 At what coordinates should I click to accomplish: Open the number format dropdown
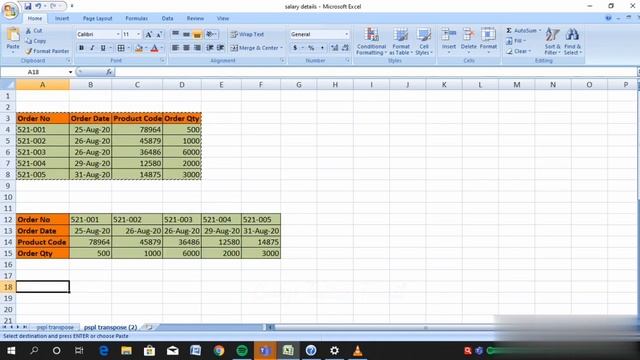[x=347, y=34]
